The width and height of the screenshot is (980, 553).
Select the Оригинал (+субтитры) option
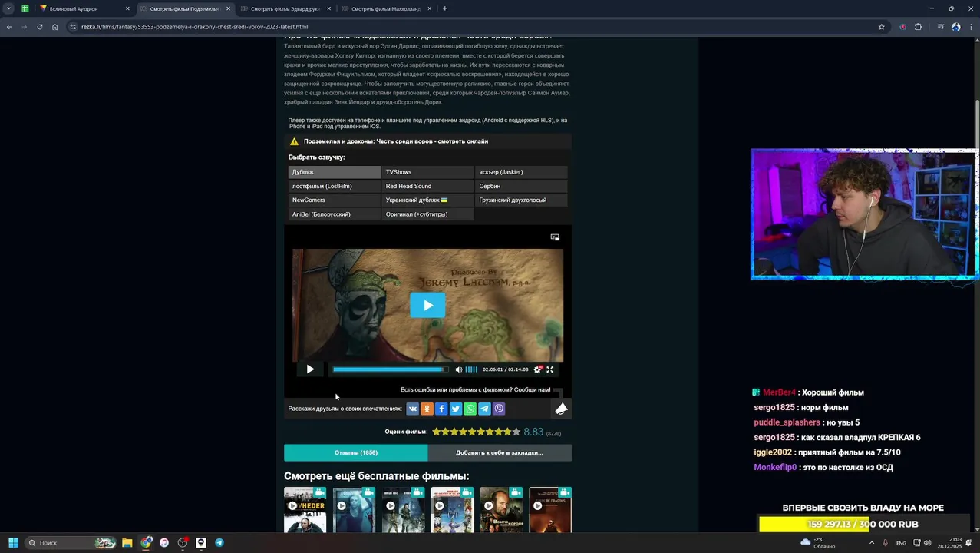[x=427, y=214]
